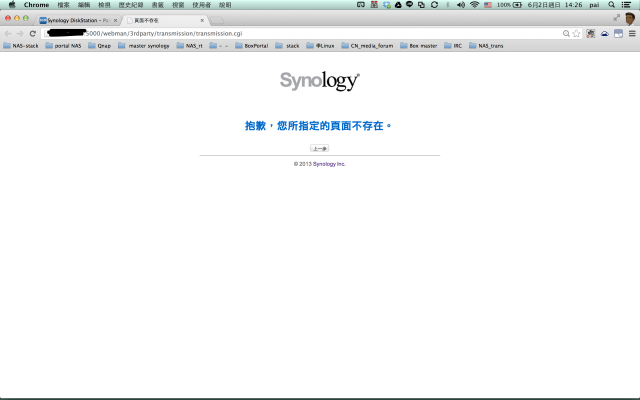The width and height of the screenshot is (640, 400).
Task: Open a new tab with the new-tab button
Action: [217, 20]
